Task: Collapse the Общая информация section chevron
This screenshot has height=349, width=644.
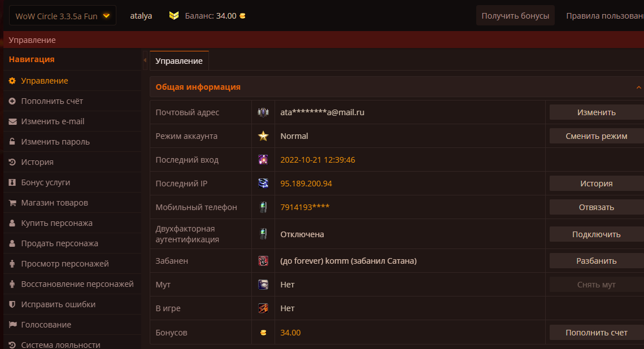Action: click(639, 87)
